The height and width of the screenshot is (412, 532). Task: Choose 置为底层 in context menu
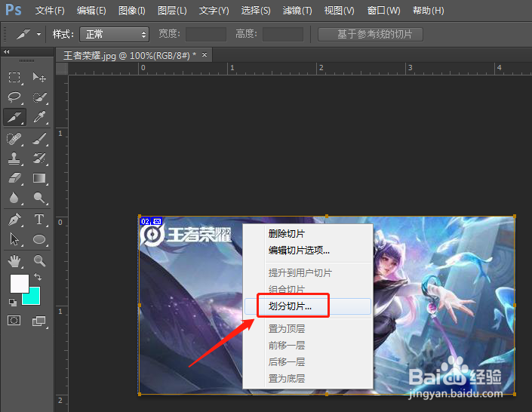(x=308, y=378)
